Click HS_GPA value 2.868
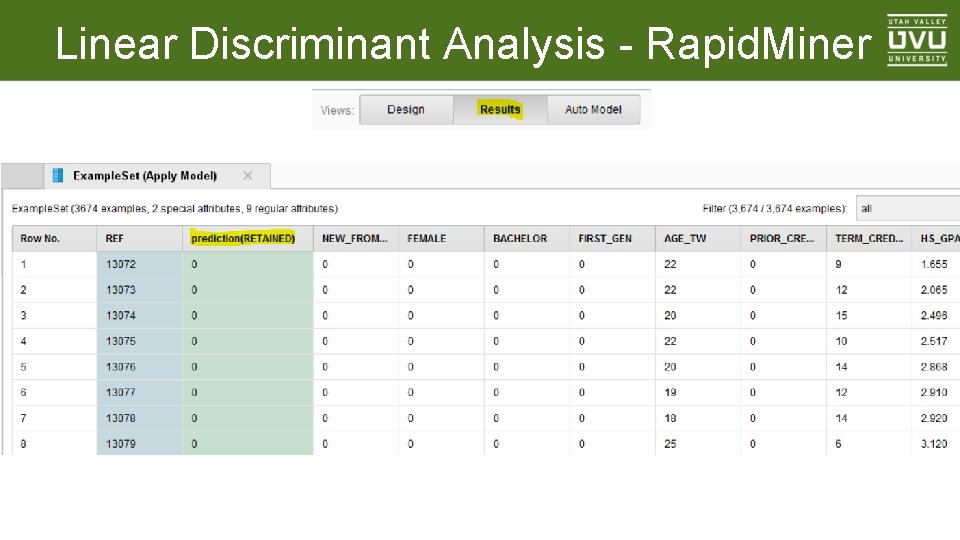Screen dimensions: 960x540 934,367
